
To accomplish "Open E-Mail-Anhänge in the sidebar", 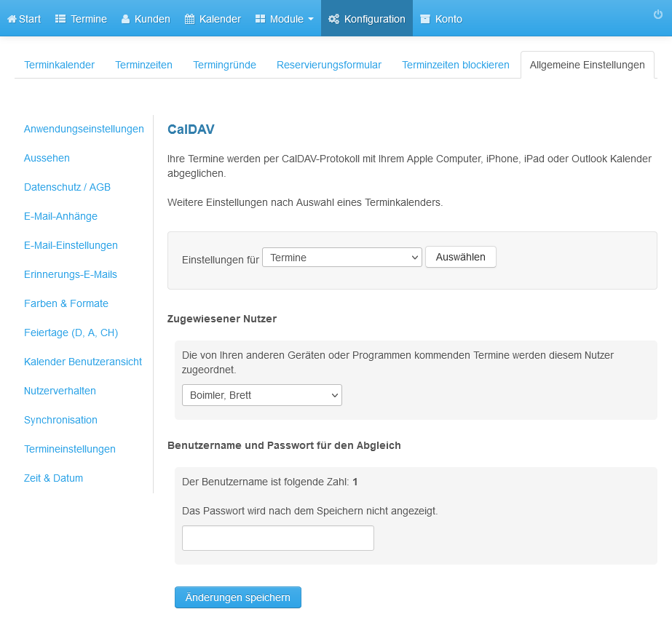I will tap(61, 216).
